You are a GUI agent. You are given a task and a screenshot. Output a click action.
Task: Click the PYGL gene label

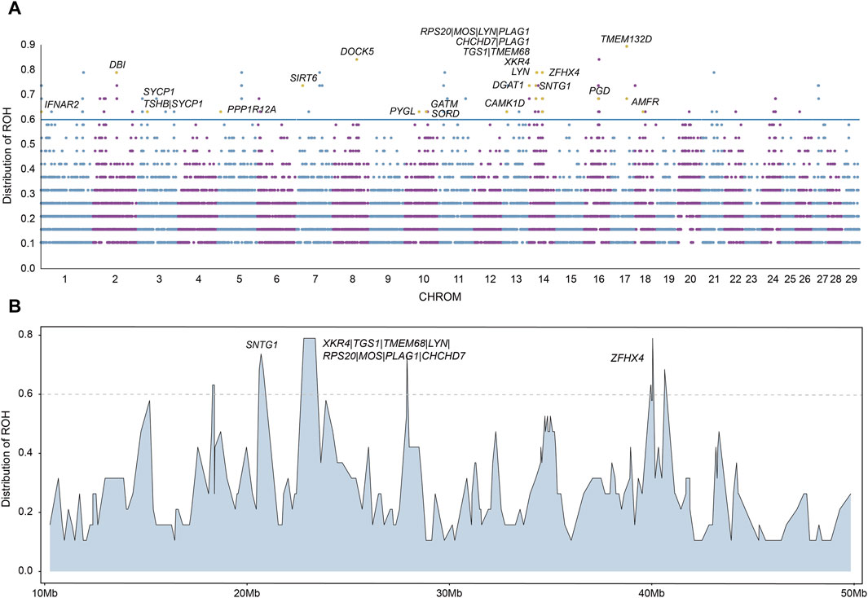tap(403, 111)
